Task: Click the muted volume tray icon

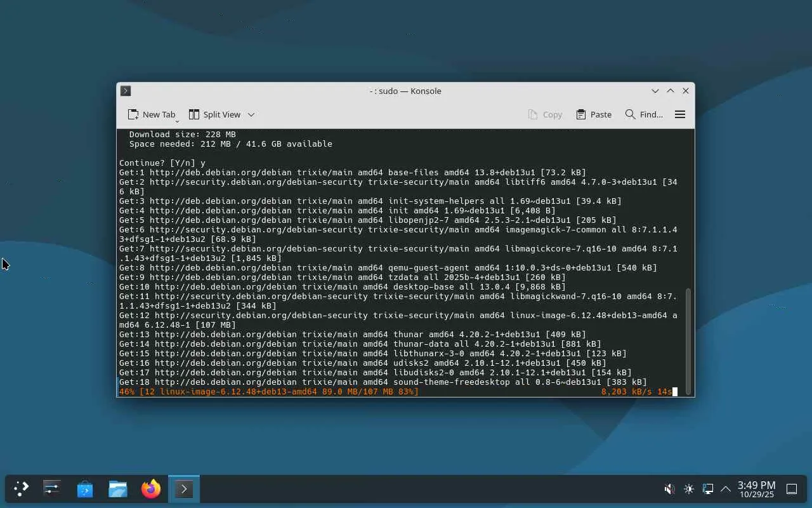Action: pos(669,489)
